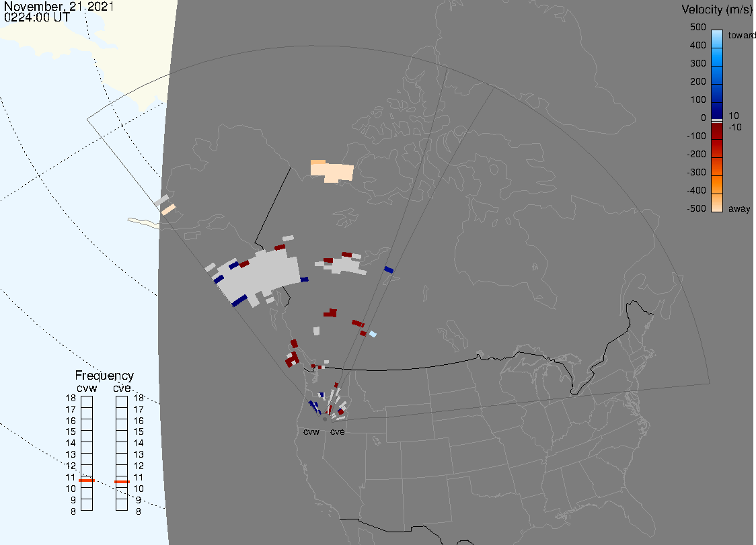This screenshot has height=545, width=756.
Task: Select the "toward" label on velocity scale
Action: coord(741,35)
